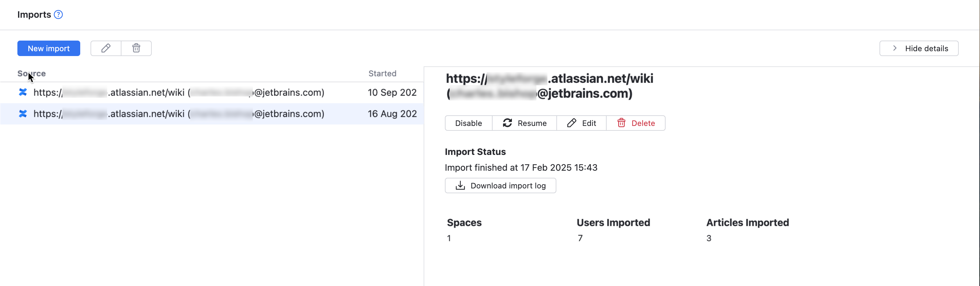980x286 pixels.
Task: Select the import started 16 Aug
Action: pos(179,114)
